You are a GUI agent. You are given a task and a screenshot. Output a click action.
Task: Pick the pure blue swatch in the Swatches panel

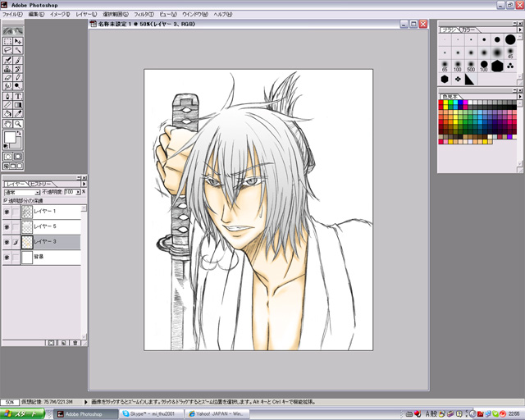(461, 103)
